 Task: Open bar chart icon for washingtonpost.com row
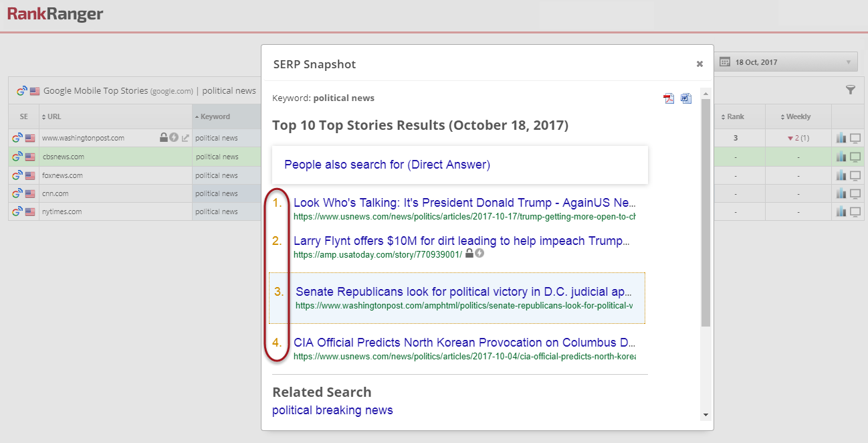[x=841, y=138]
